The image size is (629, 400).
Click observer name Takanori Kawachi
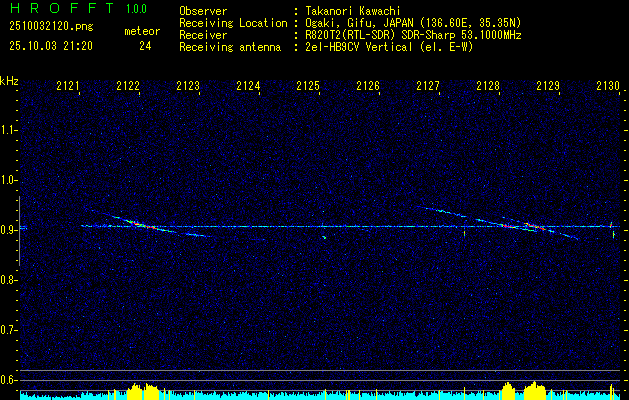pos(353,12)
